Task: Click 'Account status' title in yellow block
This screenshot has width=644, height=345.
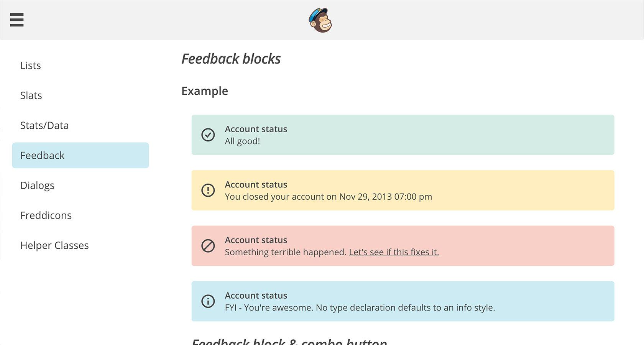Action: (x=256, y=185)
